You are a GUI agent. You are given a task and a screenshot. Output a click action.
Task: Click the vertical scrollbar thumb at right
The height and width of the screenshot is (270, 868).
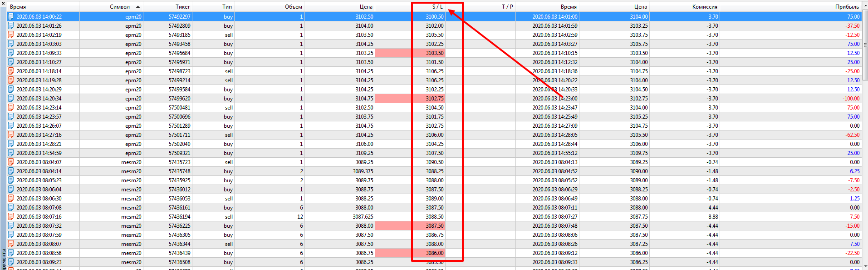(865, 45)
